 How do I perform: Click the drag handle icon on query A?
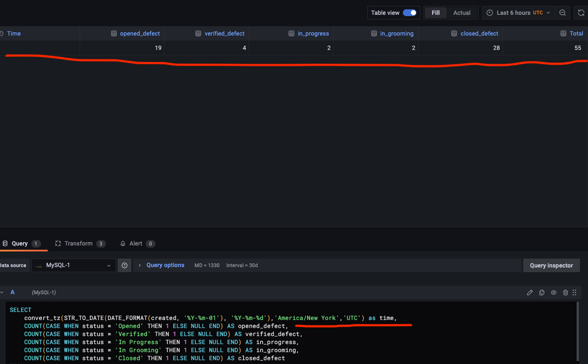pos(575,292)
